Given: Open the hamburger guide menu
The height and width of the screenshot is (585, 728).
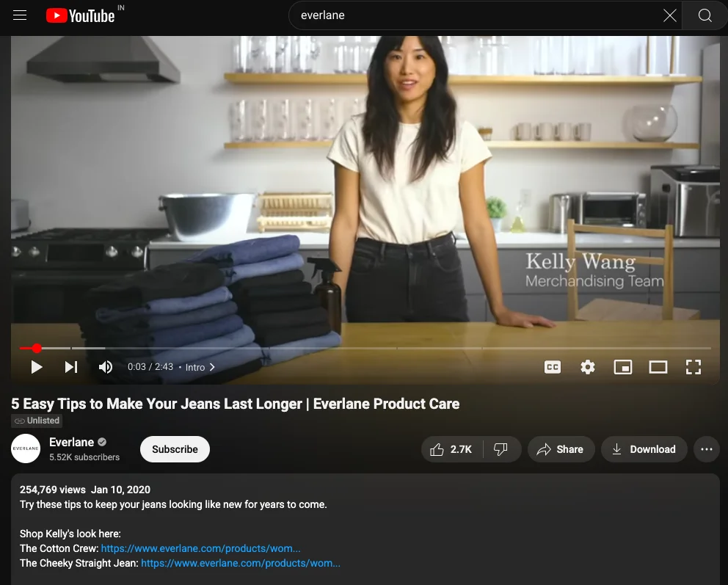Looking at the screenshot, I should pos(20,15).
